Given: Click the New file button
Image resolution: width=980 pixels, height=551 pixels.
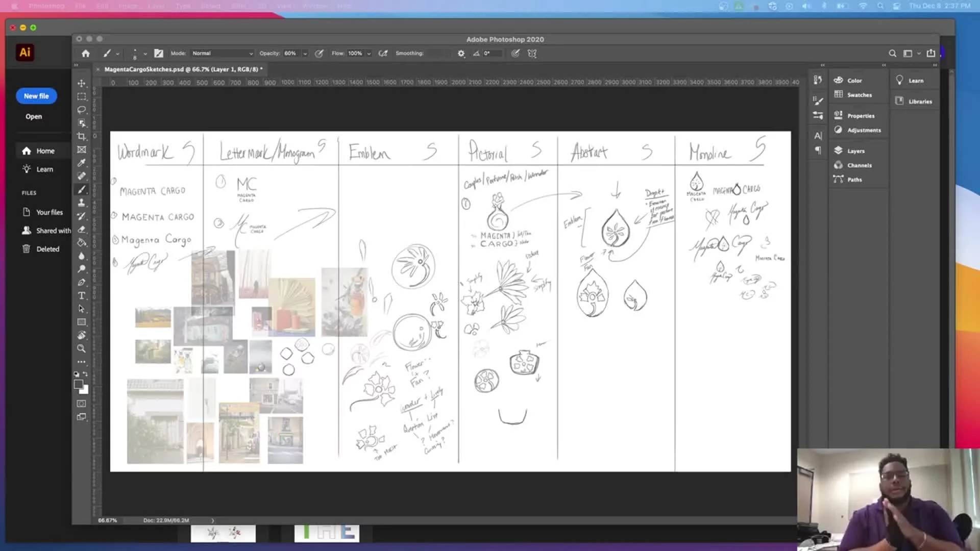Looking at the screenshot, I should coord(36,96).
